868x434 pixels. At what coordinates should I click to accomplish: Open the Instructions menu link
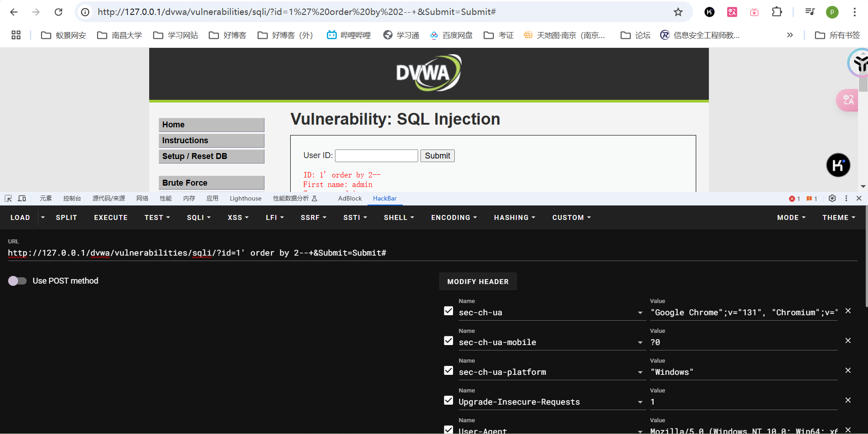click(x=212, y=140)
